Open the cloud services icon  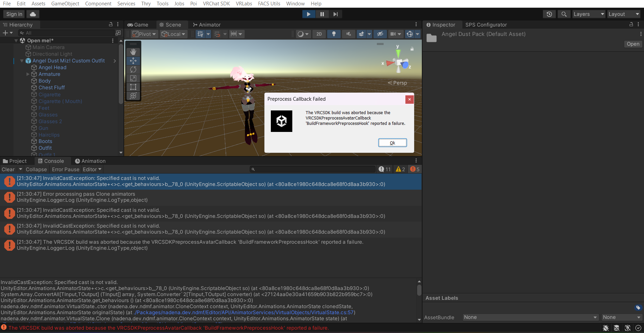pyautogui.click(x=33, y=14)
